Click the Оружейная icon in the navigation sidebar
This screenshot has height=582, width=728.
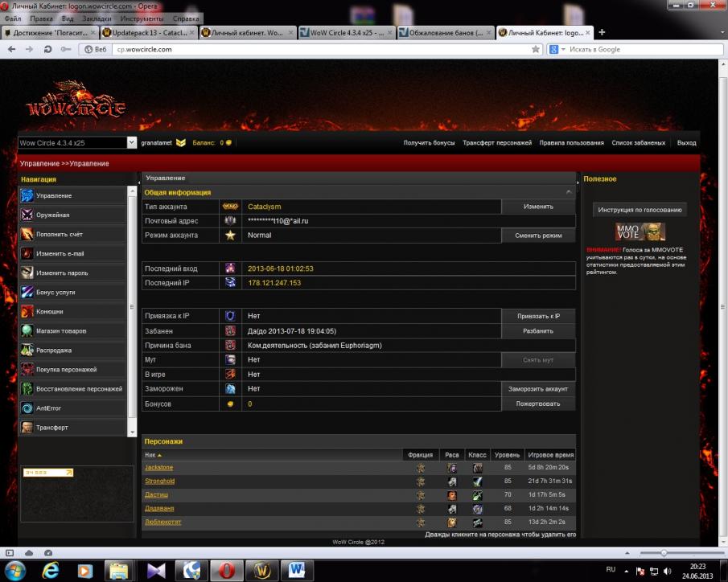pos(27,215)
